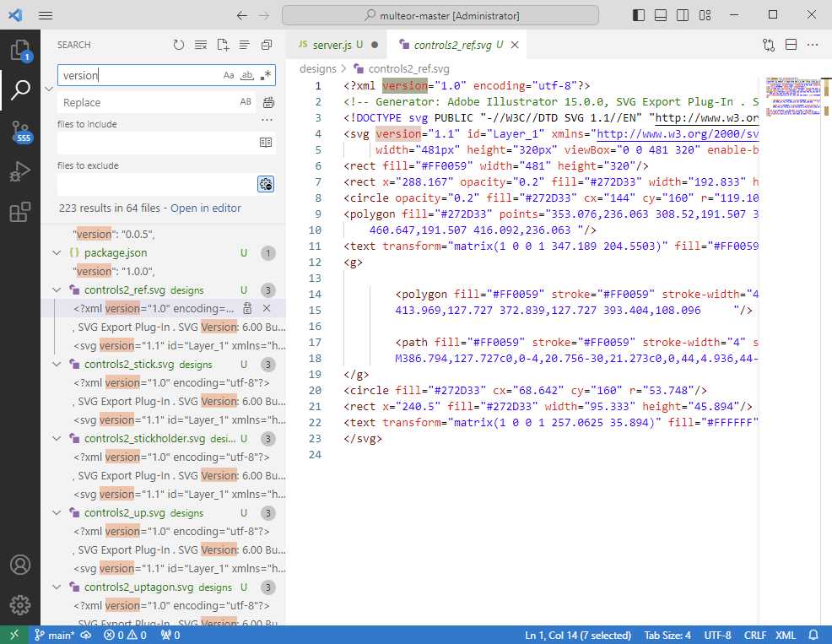832x644 pixels.
Task: Toggle the secondary side bar layout
Action: pyautogui.click(x=683, y=15)
